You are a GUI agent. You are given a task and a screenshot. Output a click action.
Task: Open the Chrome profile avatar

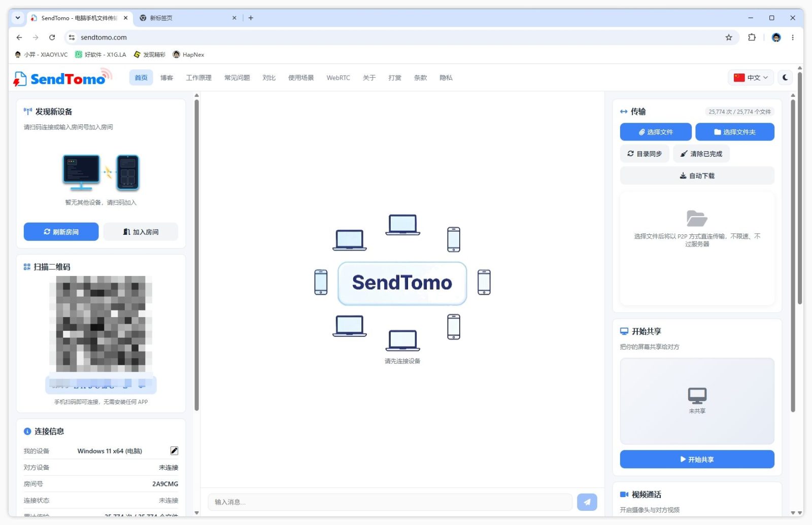(776, 38)
